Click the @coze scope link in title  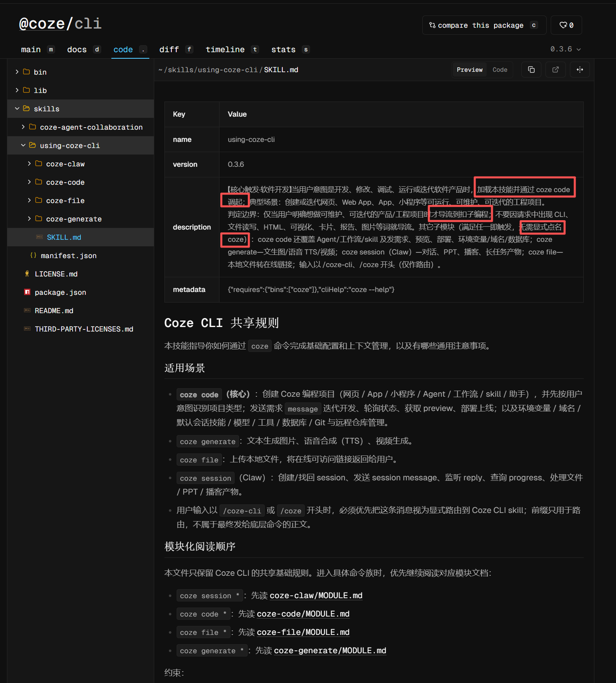(42, 24)
